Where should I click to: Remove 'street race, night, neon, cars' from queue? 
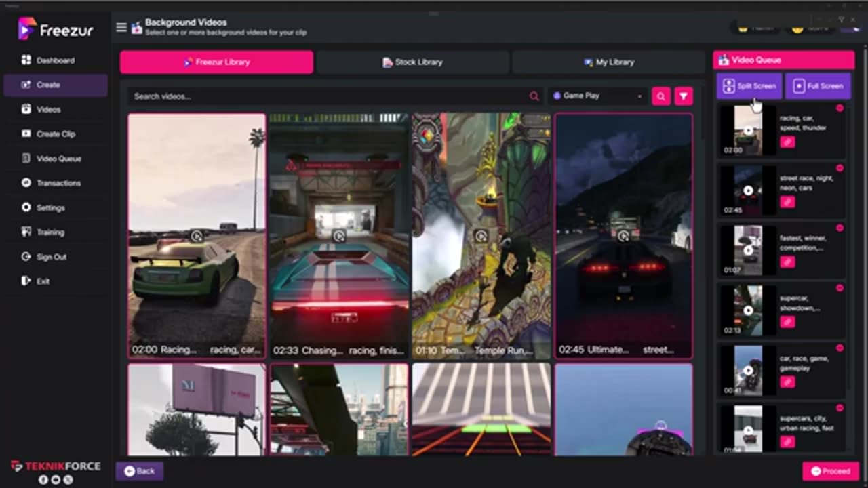point(840,168)
